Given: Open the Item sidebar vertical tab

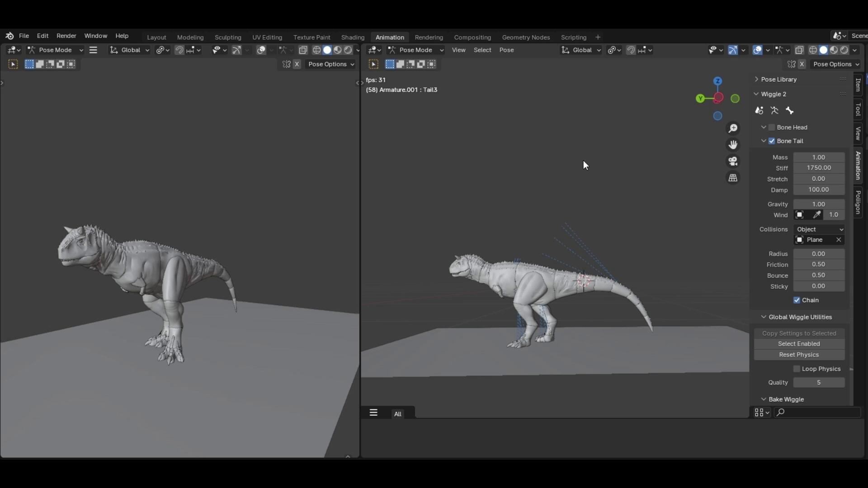Looking at the screenshot, I should point(858,85).
